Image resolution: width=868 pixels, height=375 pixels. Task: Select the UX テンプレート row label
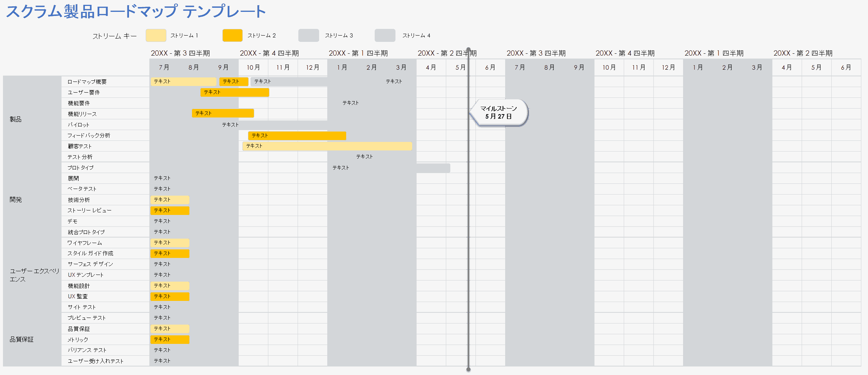click(x=86, y=275)
